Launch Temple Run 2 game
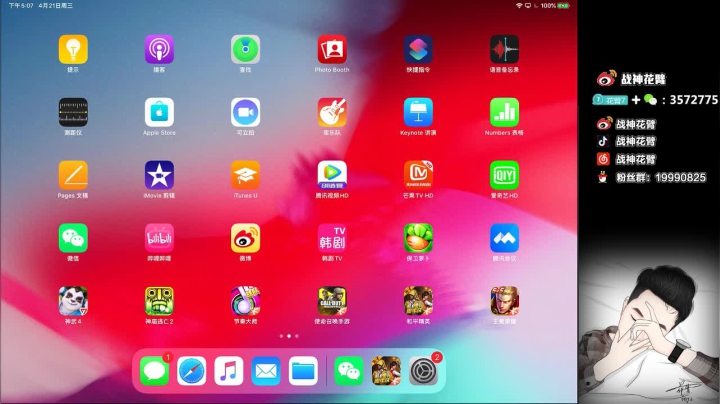 [159, 301]
